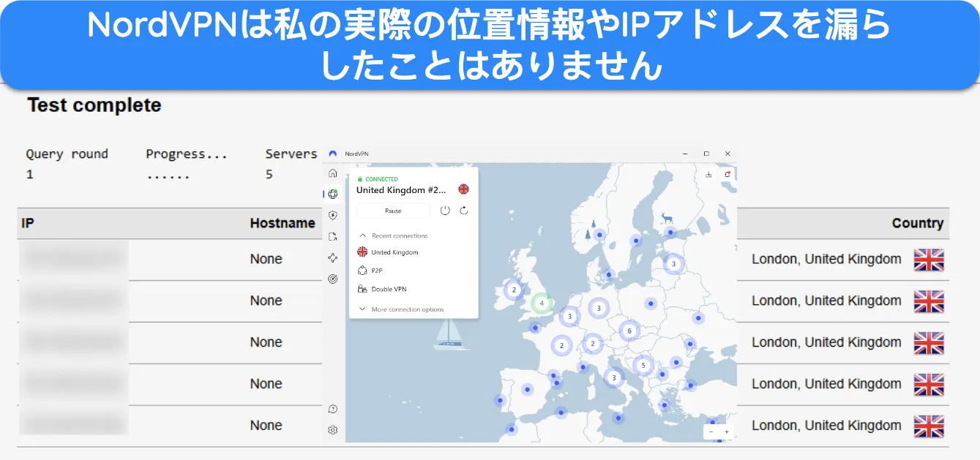Select map cluster labeled 5
The width and height of the screenshot is (980, 460).
(643, 364)
